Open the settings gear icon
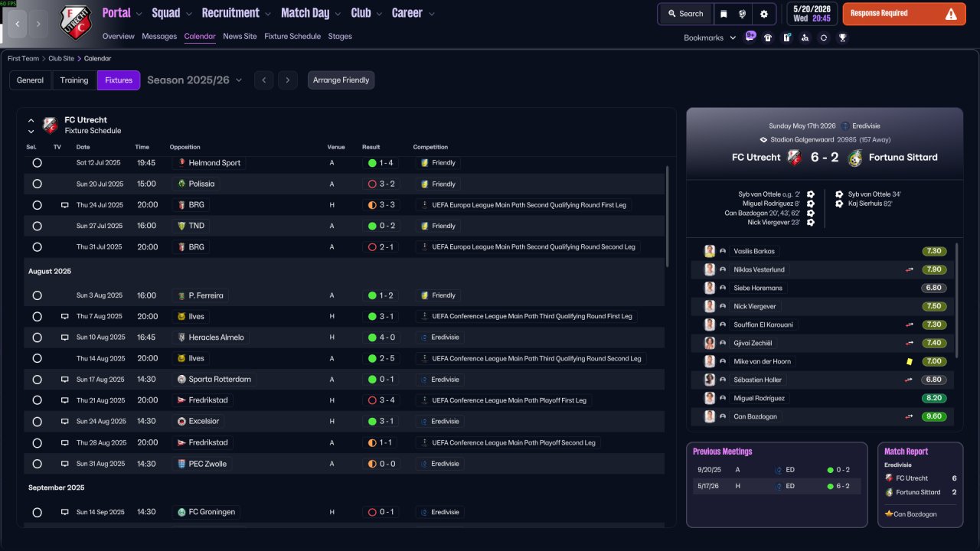Viewport: 980px width, 551px height. tap(763, 14)
